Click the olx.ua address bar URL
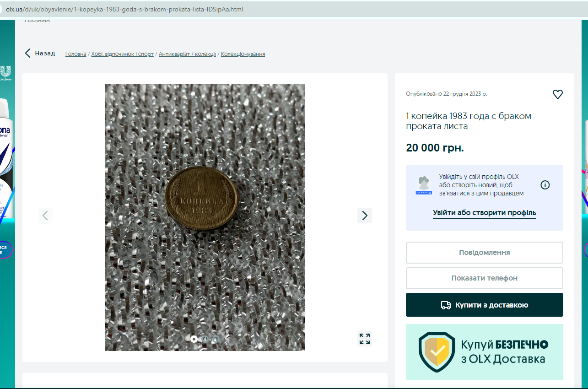The width and height of the screenshot is (588, 389). (x=124, y=9)
